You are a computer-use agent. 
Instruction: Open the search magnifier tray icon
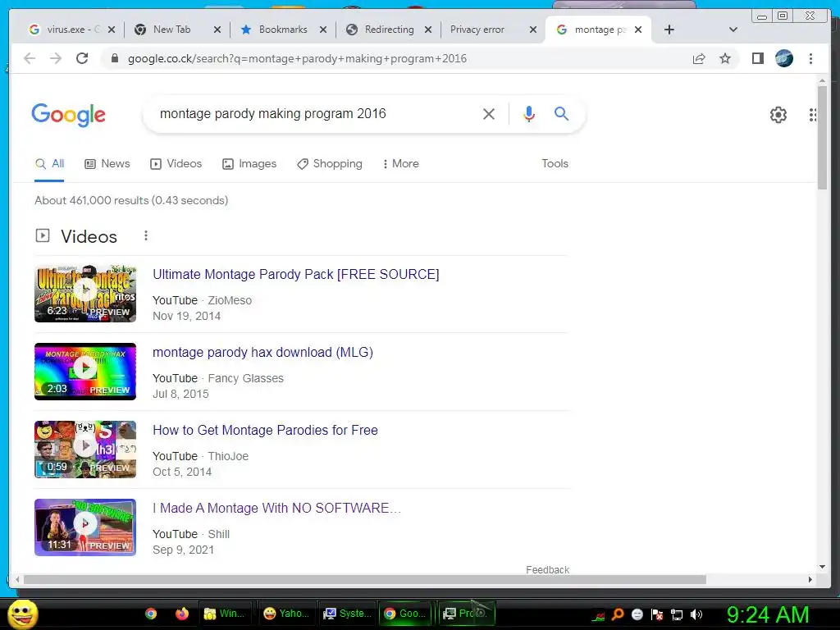pyautogui.click(x=618, y=614)
